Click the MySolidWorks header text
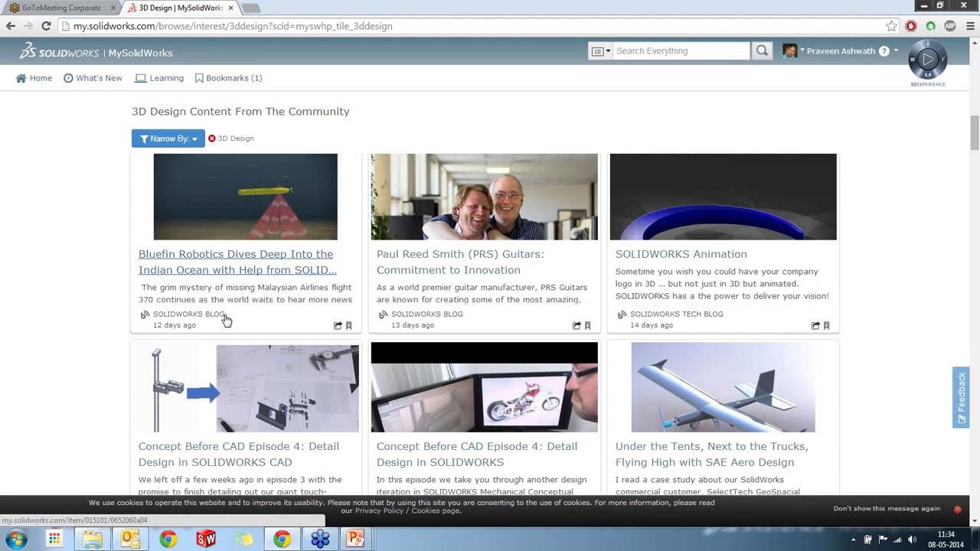 coord(140,53)
